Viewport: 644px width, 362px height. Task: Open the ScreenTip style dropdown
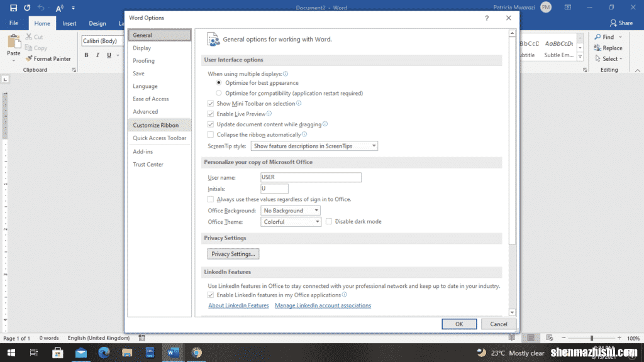(314, 146)
